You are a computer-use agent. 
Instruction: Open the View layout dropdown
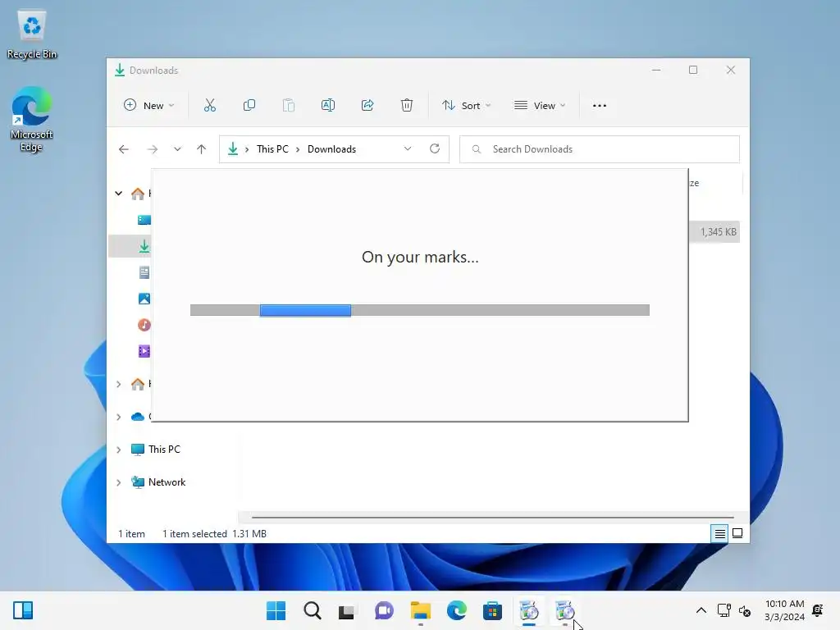coord(540,106)
